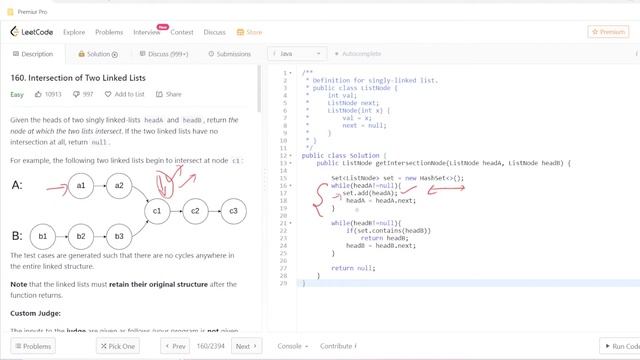
Task: Click node b3 in the diagram
Action: [119, 236]
